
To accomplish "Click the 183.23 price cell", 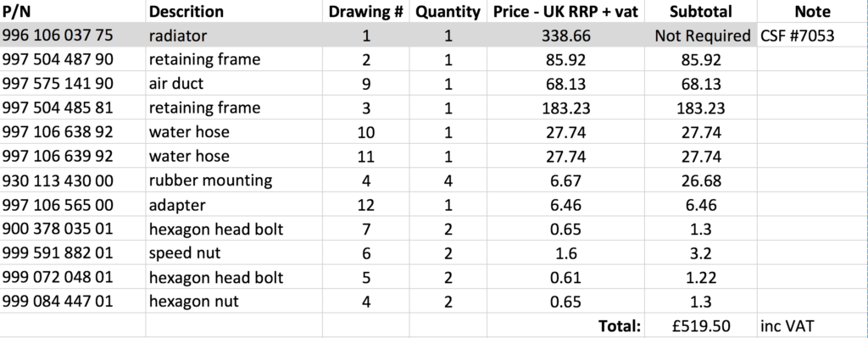I will [565, 108].
